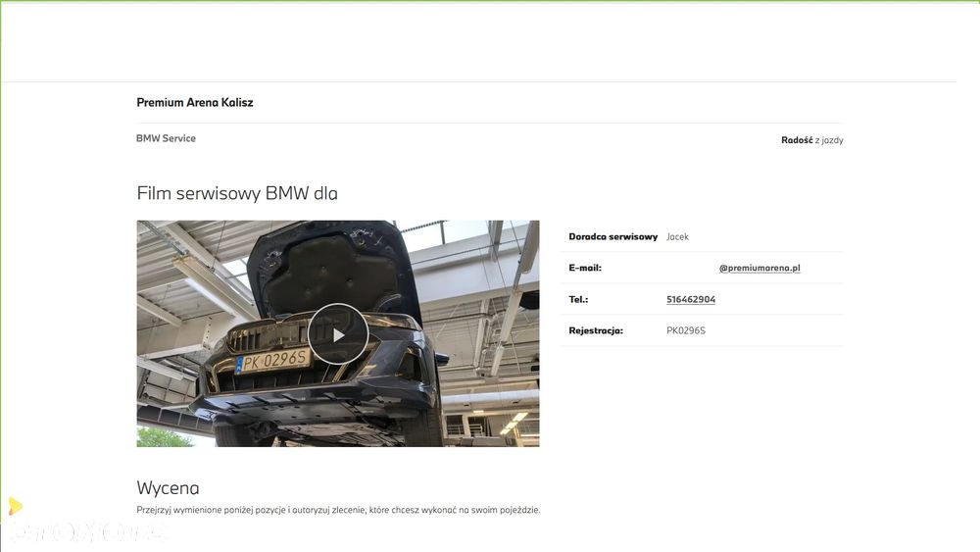This screenshot has height=552, width=980.
Task: Click the Film serwisowy BMW dla title
Action: coord(237,193)
